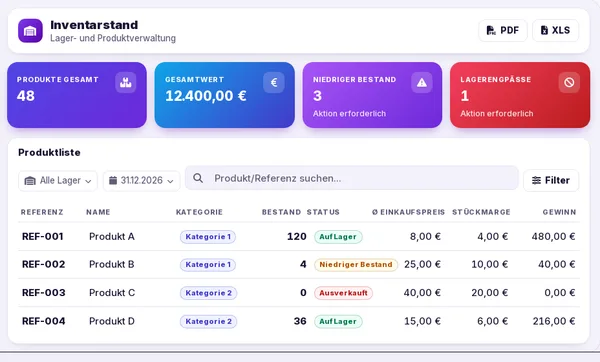This screenshot has width=600, height=362.
Task: Click Kategorie 1 badge in Produkt B row
Action: point(208,264)
